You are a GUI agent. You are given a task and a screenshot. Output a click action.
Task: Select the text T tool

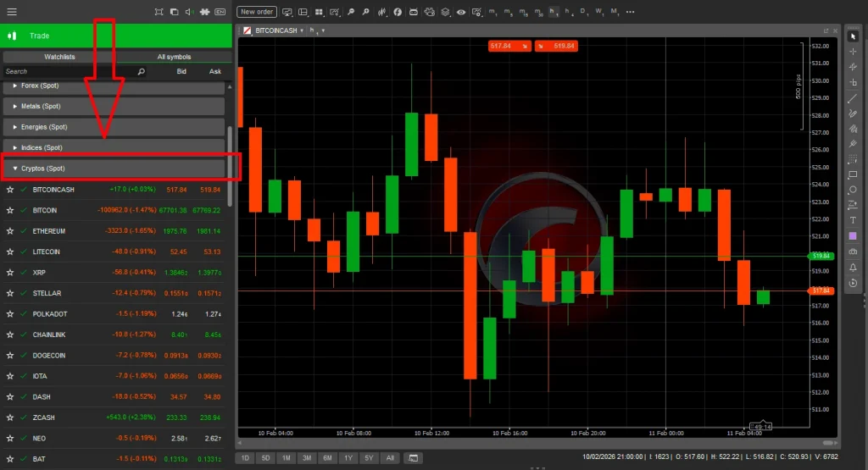pos(853,221)
